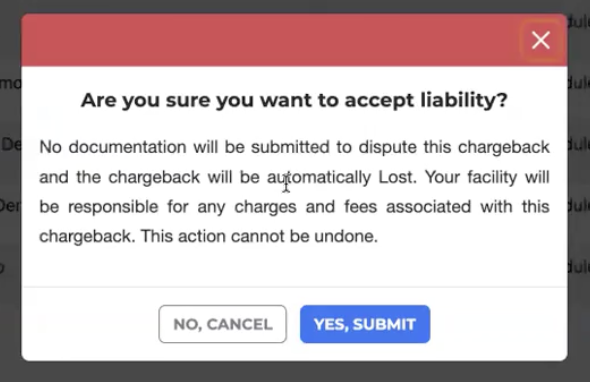Click the phrase 'Your facility will'
Screen dimensions: 590x382
tap(487, 177)
